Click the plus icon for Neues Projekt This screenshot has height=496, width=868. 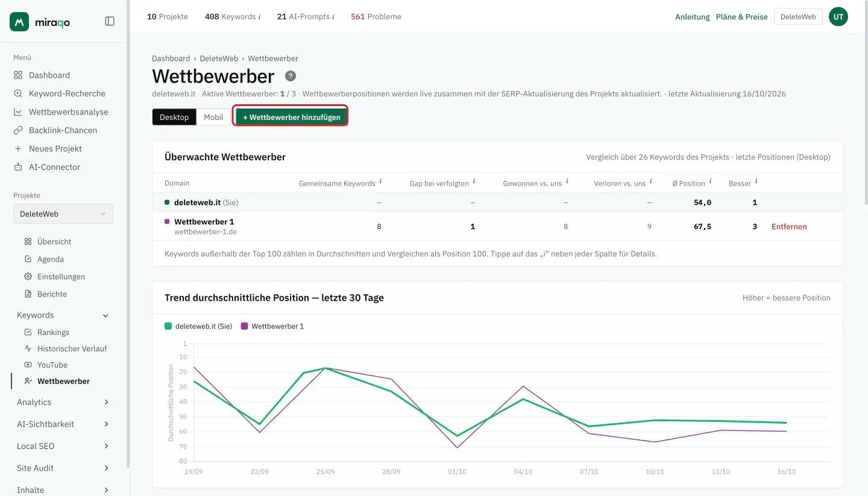[x=18, y=149]
